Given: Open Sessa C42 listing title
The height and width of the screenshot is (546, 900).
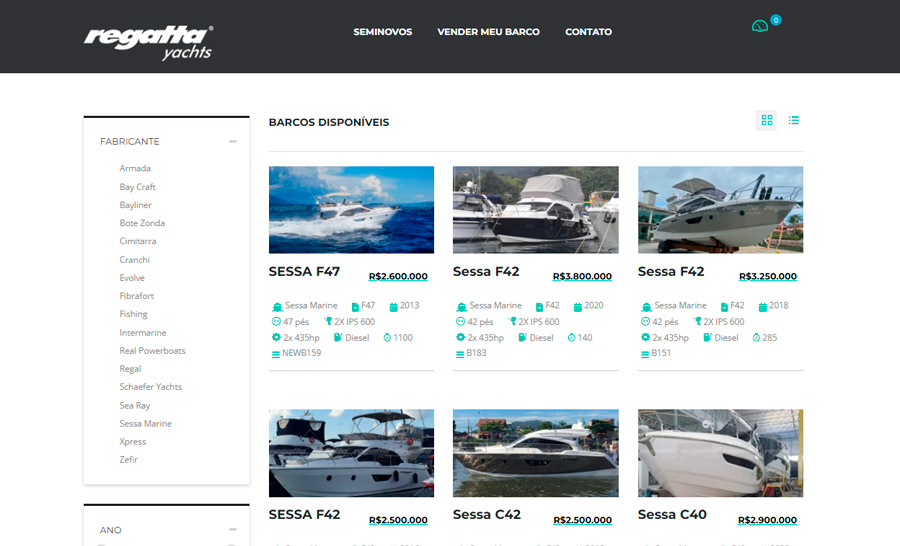Looking at the screenshot, I should 487,514.
